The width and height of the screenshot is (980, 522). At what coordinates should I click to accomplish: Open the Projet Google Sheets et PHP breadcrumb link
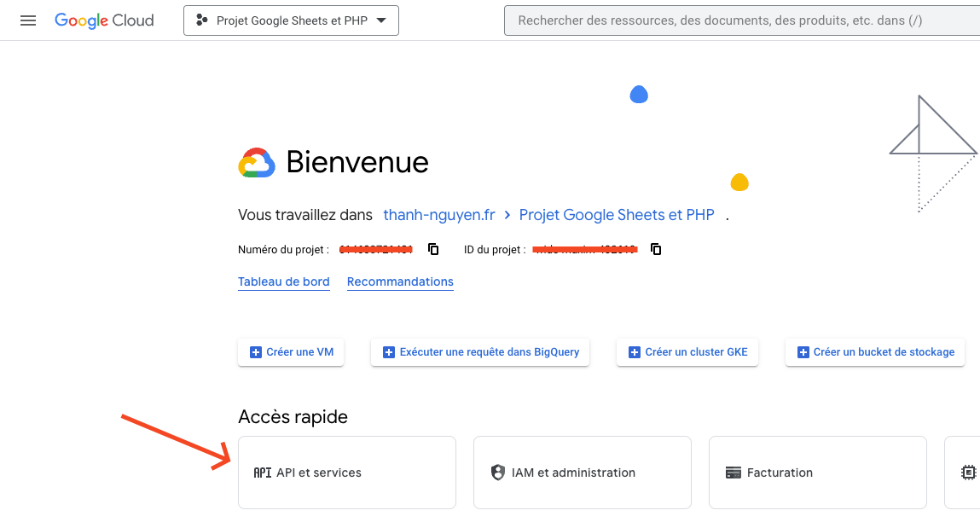617,215
